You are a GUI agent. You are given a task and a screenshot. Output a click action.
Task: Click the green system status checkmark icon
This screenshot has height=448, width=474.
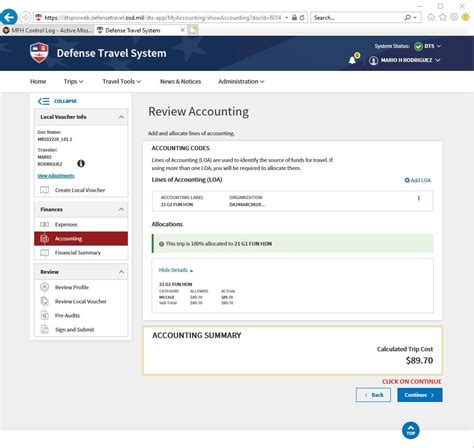[x=418, y=46]
